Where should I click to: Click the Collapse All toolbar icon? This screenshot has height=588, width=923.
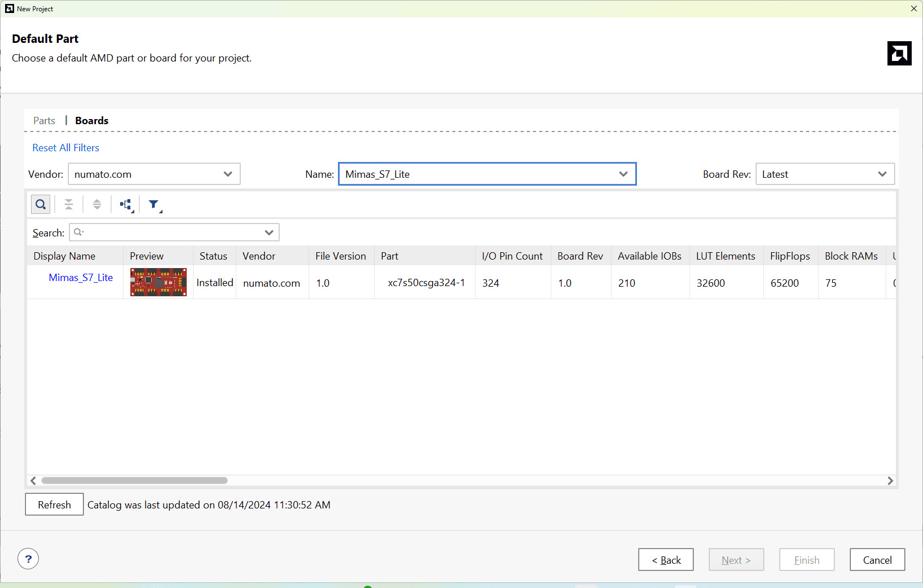[x=69, y=204]
